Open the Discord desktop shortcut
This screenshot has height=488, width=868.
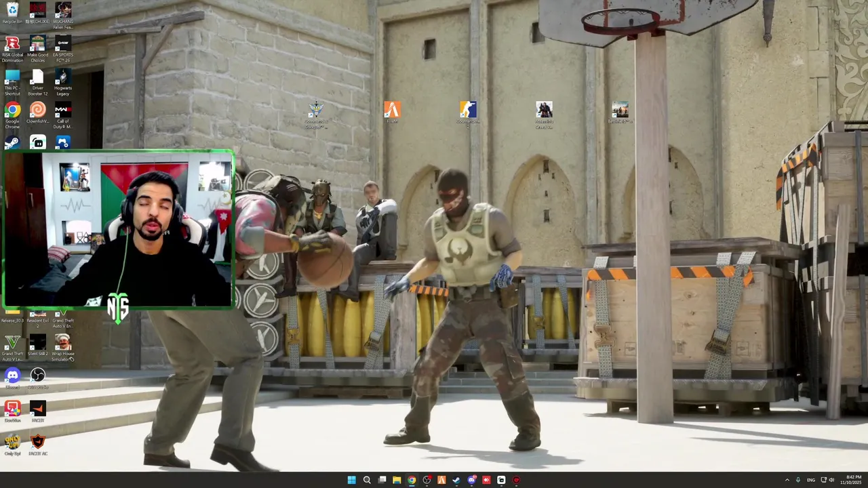click(12, 378)
